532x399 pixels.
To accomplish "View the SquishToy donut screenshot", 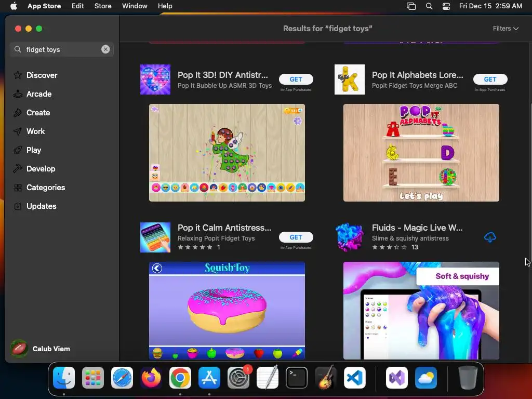I will 227,311.
